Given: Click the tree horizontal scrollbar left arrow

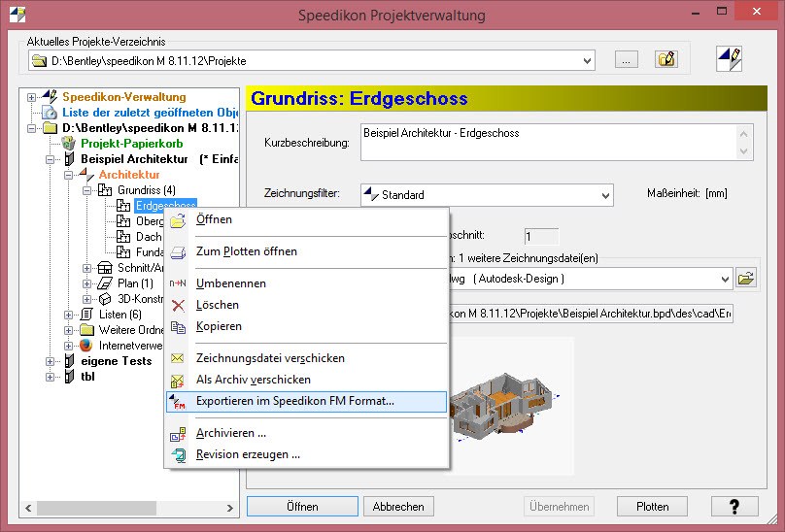Looking at the screenshot, I should pyautogui.click(x=28, y=508).
